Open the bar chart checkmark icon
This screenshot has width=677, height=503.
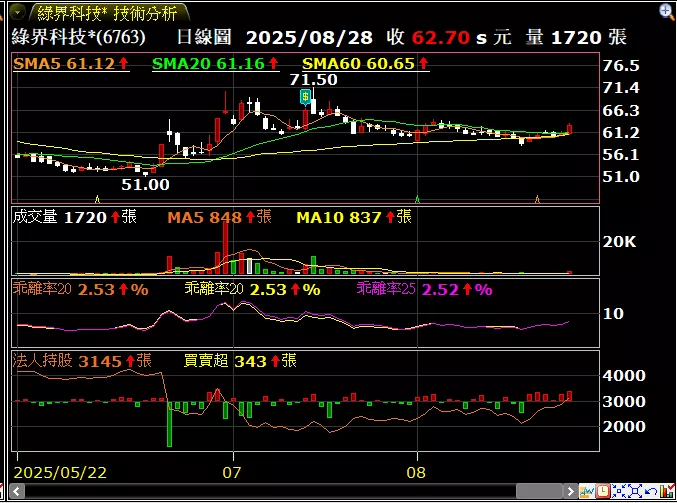(667, 492)
